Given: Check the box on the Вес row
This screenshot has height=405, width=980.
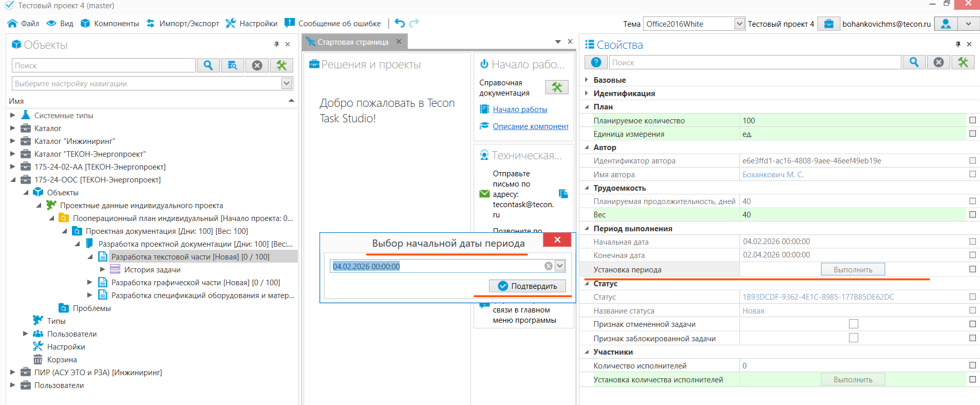Looking at the screenshot, I should tap(972, 214).
